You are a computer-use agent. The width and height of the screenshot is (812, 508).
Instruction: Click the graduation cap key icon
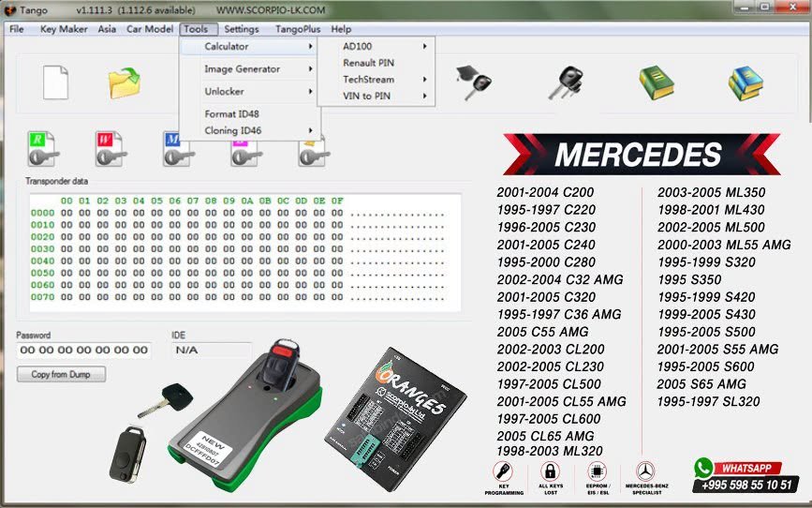[x=474, y=82]
